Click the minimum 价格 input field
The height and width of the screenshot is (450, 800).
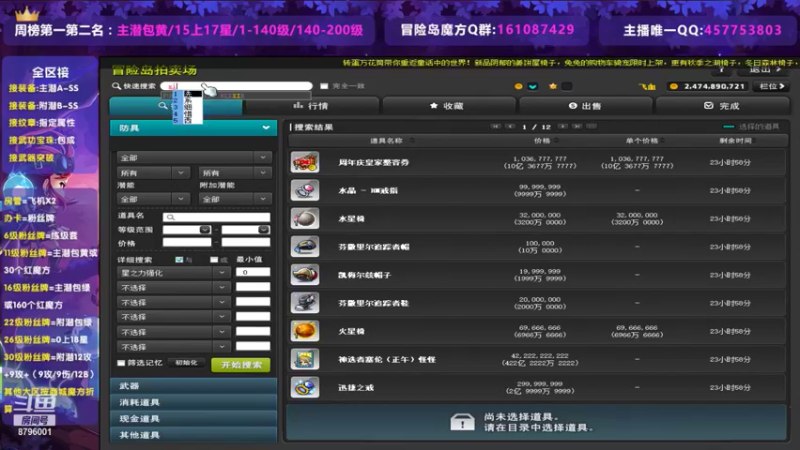(187, 243)
